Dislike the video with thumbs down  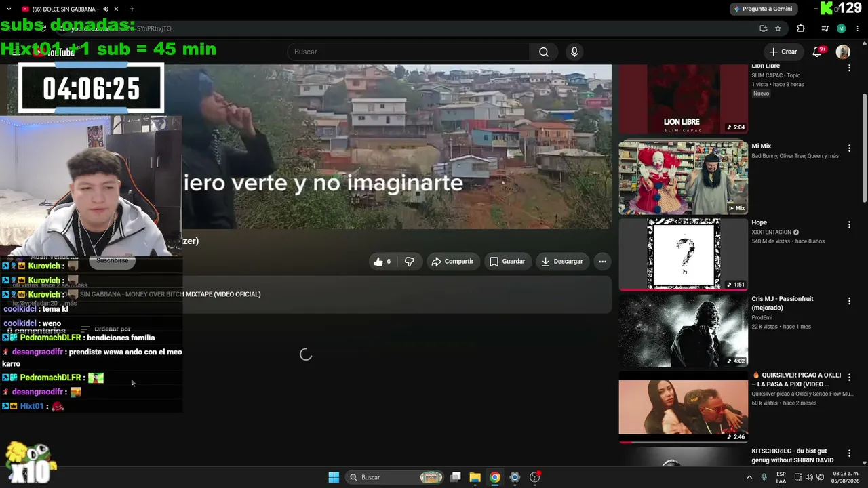point(409,262)
